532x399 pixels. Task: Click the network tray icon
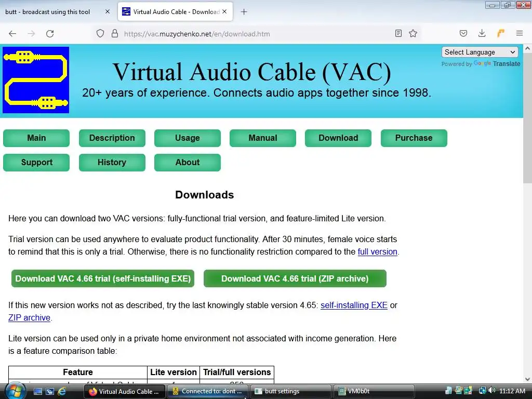482,391
